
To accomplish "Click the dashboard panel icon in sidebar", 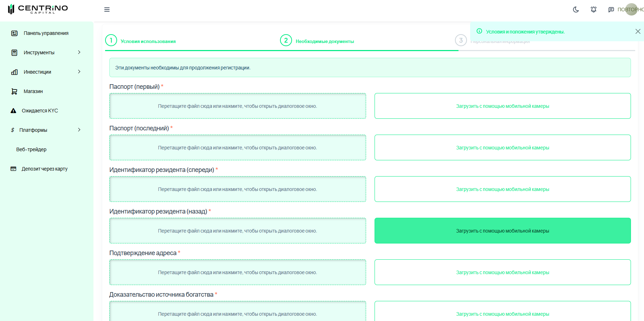I will pos(14,33).
